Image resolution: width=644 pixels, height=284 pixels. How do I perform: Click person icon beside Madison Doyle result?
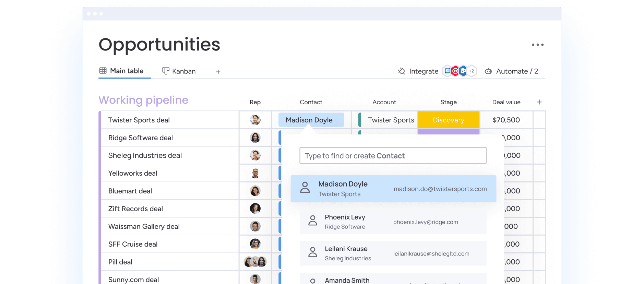(x=305, y=188)
